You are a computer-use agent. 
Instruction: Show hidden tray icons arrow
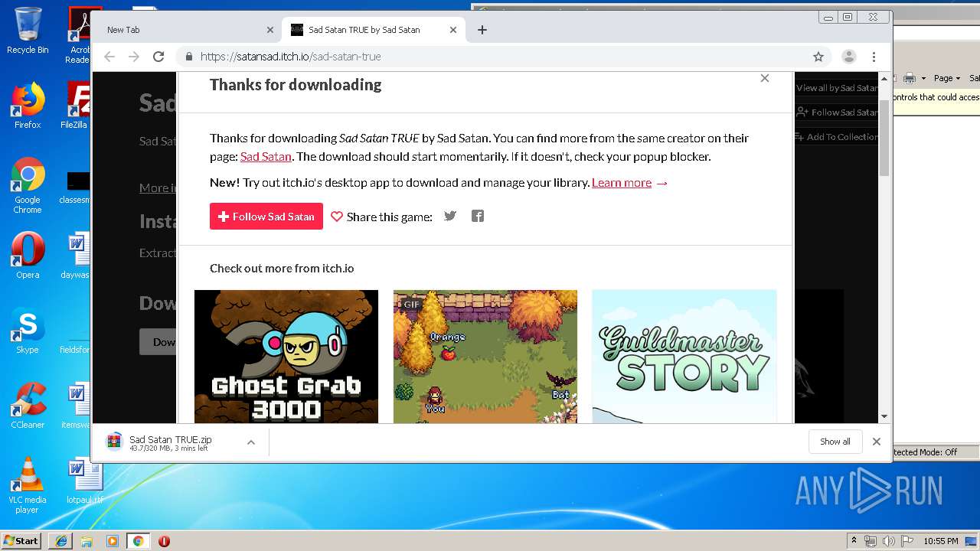point(854,541)
